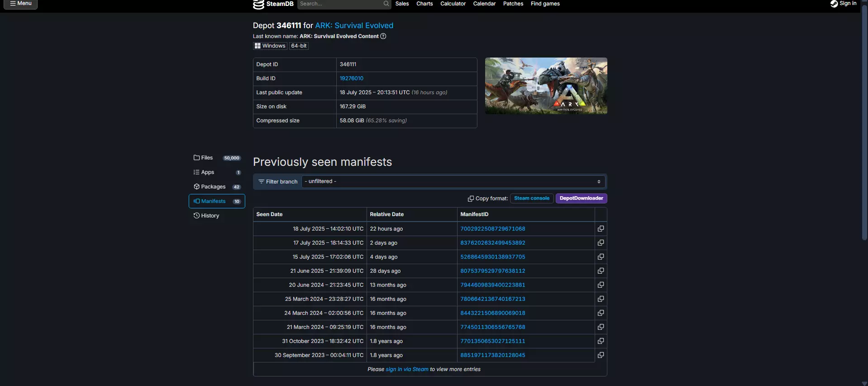Image resolution: width=868 pixels, height=386 pixels.
Task: Open the Charts page
Action: (x=424, y=4)
